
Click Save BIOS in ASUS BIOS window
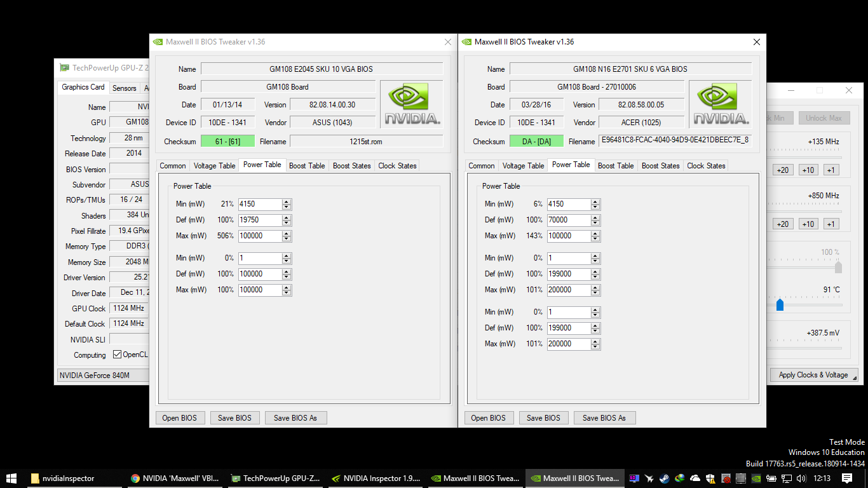235,417
